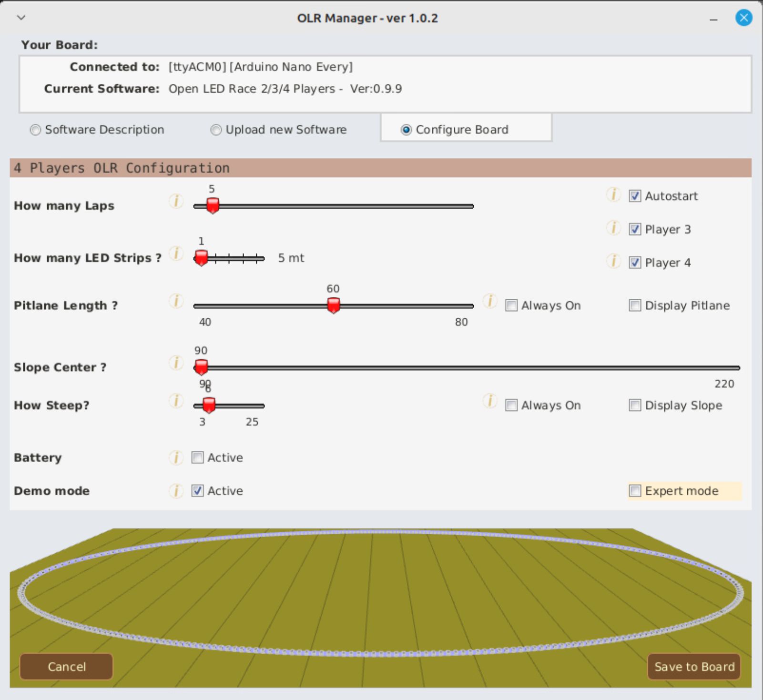Viewport: 763px width, 700px height.
Task: Activate the Battery checkbox
Action: pyautogui.click(x=197, y=457)
